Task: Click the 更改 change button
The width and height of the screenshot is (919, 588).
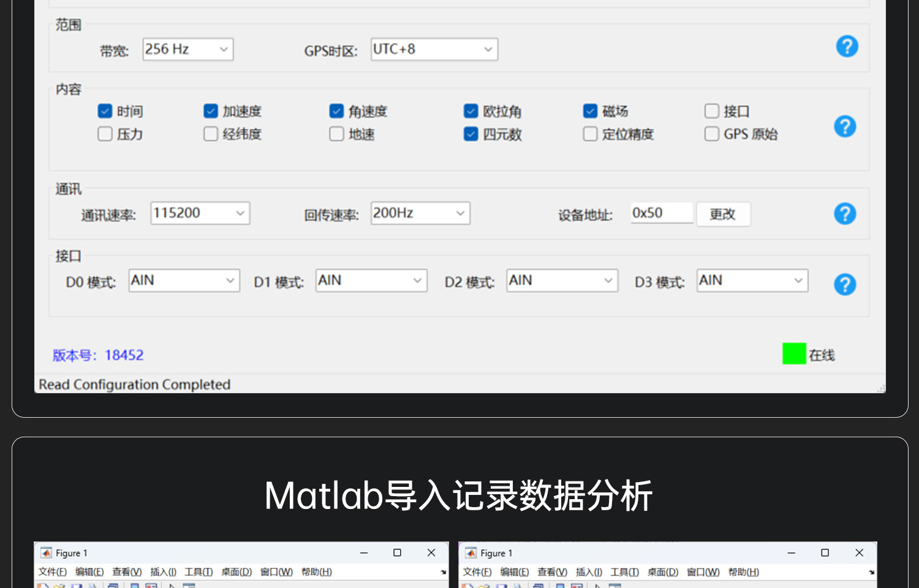Action: coord(723,214)
